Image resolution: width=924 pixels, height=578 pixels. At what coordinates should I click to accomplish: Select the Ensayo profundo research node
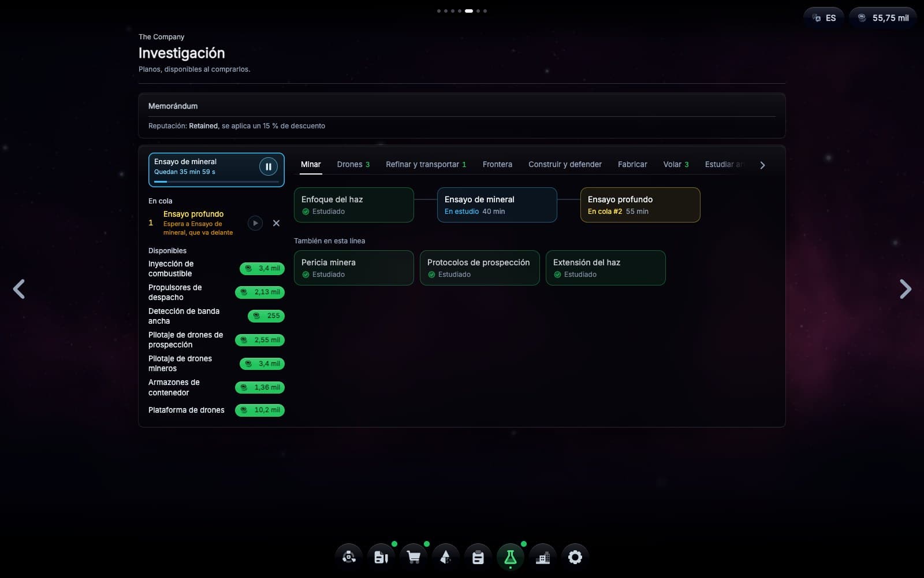click(x=640, y=205)
